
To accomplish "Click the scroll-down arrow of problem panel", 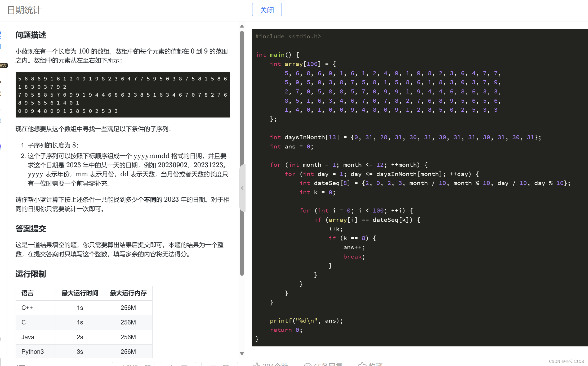I will point(242,353).
